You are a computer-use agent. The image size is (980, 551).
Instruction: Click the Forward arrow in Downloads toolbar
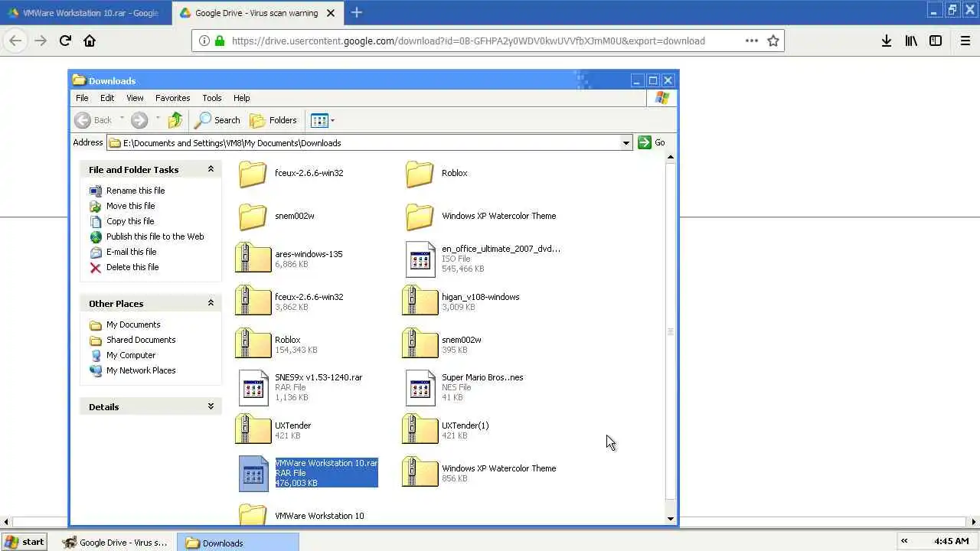click(139, 120)
